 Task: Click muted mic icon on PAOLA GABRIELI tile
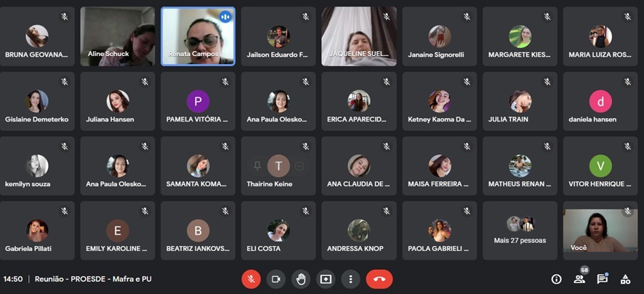[467, 211]
